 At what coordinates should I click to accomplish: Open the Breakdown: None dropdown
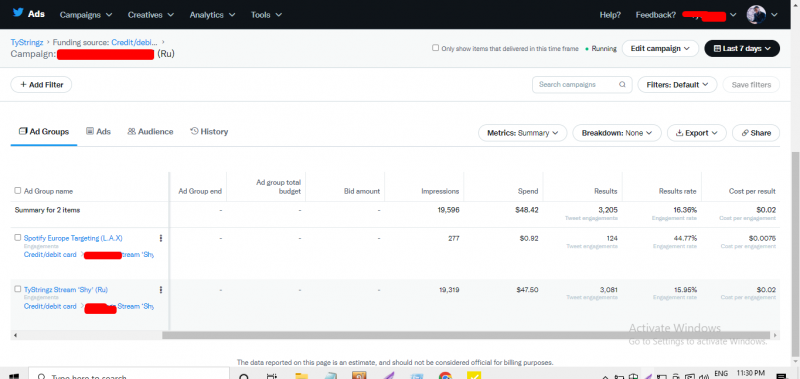[617, 133]
